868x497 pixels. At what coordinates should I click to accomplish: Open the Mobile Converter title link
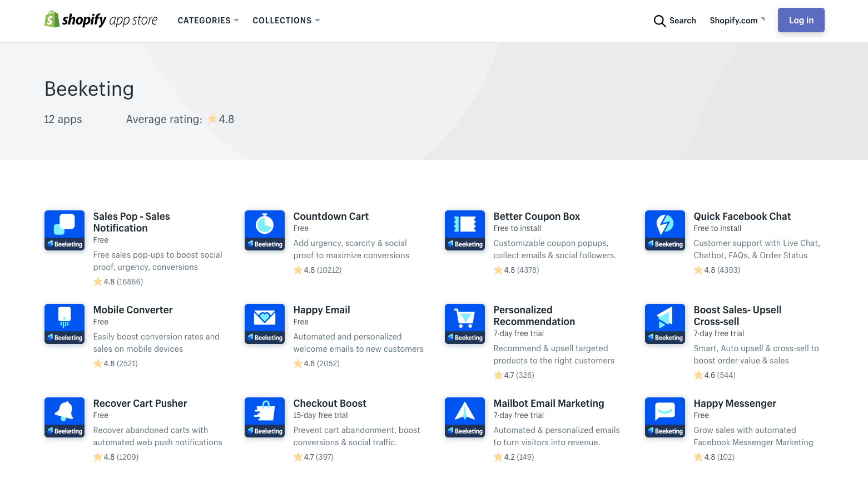click(133, 310)
